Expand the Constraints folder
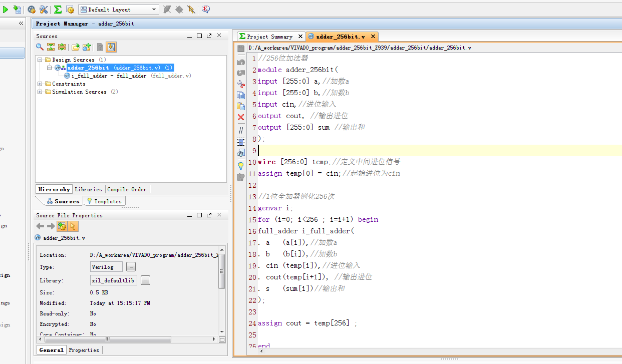622x364 pixels. tap(40, 84)
